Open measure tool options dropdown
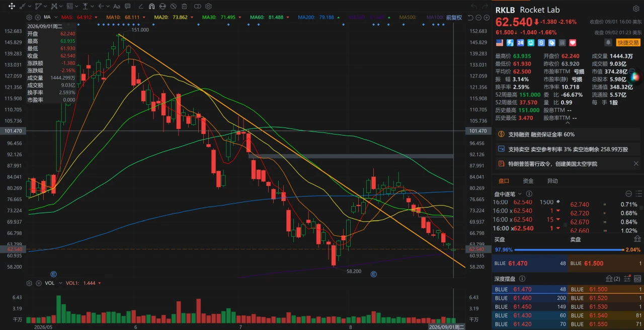 92,7
